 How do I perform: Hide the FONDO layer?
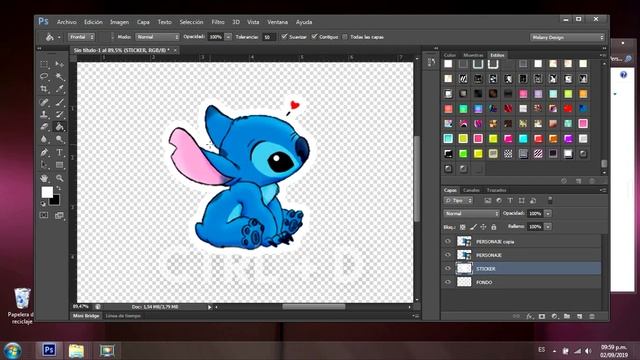(448, 282)
